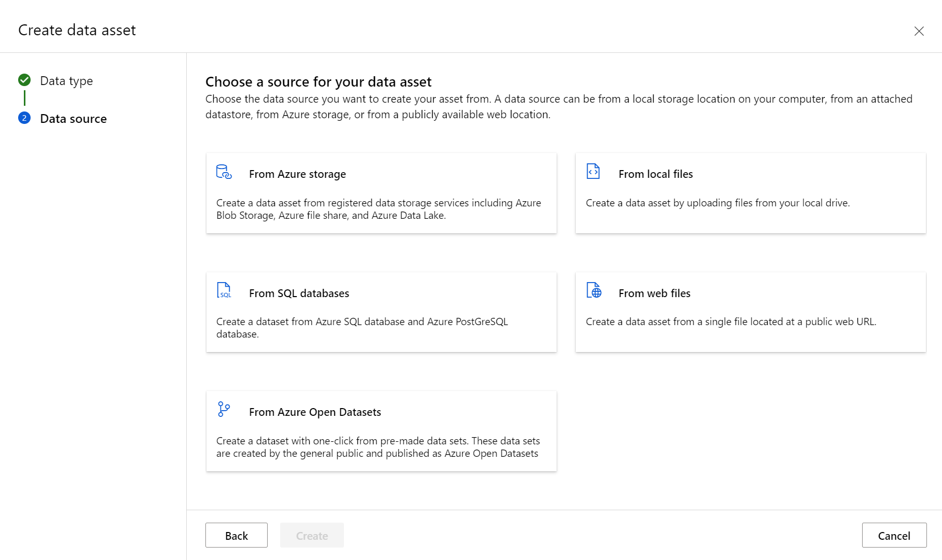942x560 pixels.
Task: Select the From Azure Open Datasets title
Action: coord(315,412)
